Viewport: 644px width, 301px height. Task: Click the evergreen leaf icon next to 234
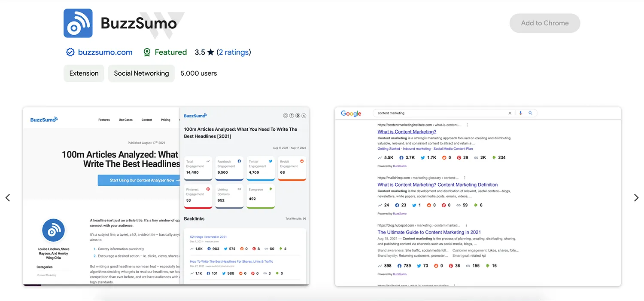coord(494,158)
